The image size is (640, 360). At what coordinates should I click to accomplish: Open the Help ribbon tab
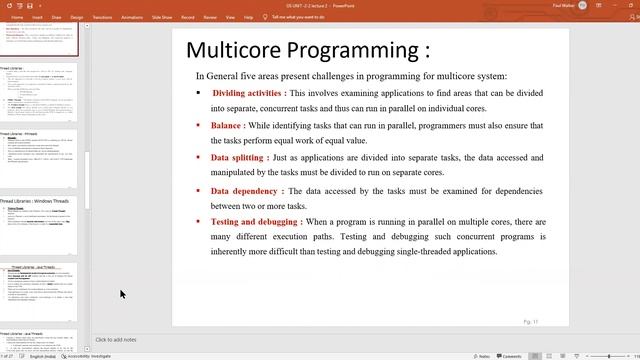click(x=248, y=18)
